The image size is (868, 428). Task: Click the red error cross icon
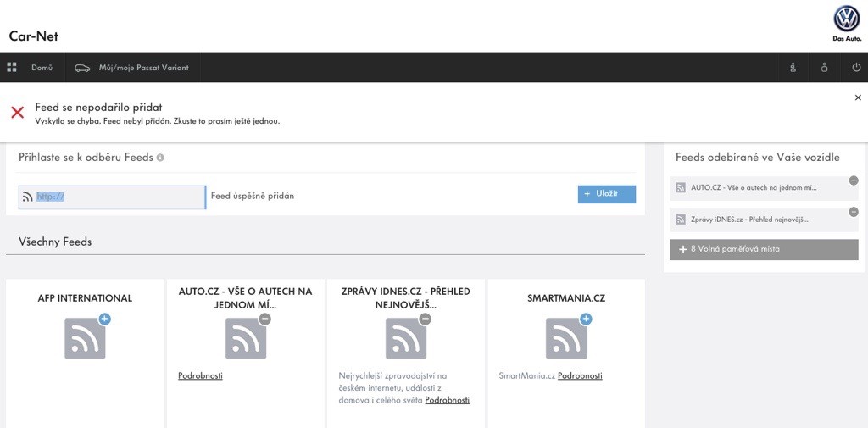[18, 113]
